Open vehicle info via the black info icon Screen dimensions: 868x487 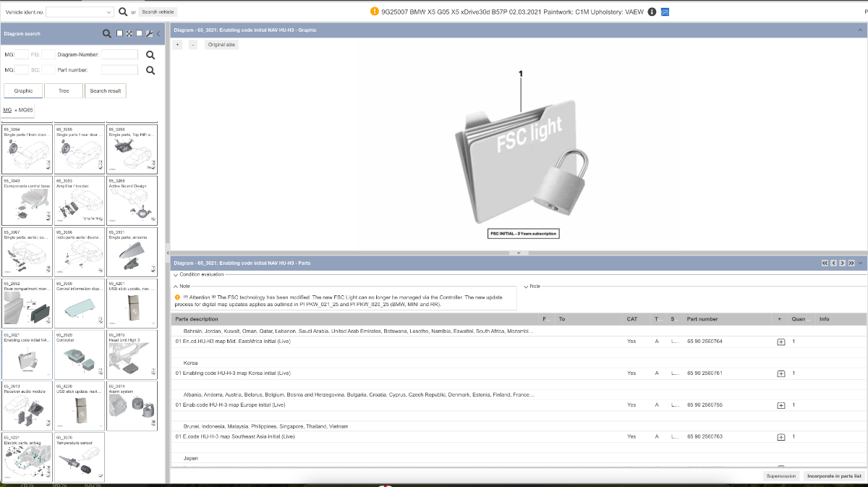point(652,12)
